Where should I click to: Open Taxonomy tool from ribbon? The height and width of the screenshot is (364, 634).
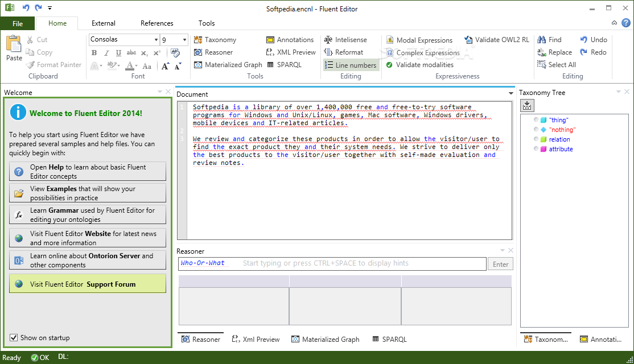click(x=215, y=40)
